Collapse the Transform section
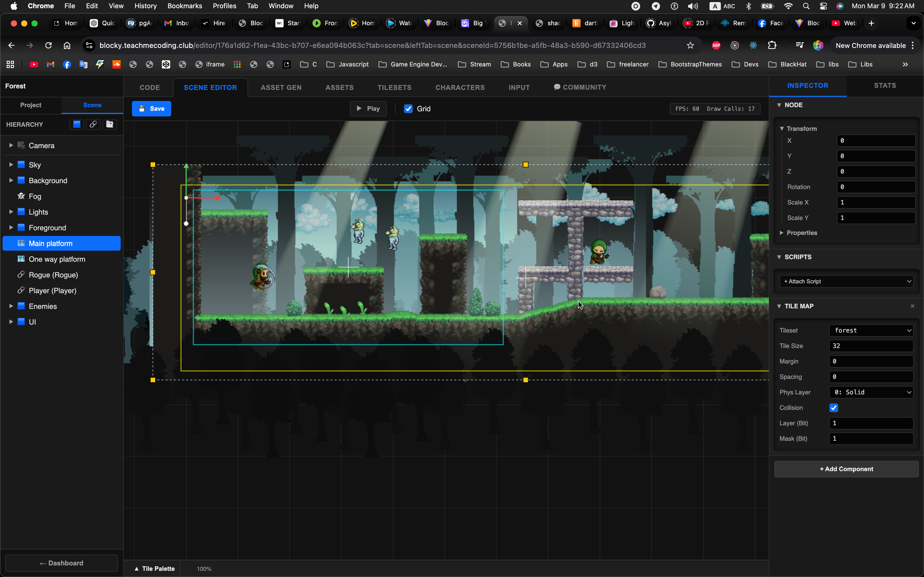This screenshot has height=577, width=924. click(782, 129)
